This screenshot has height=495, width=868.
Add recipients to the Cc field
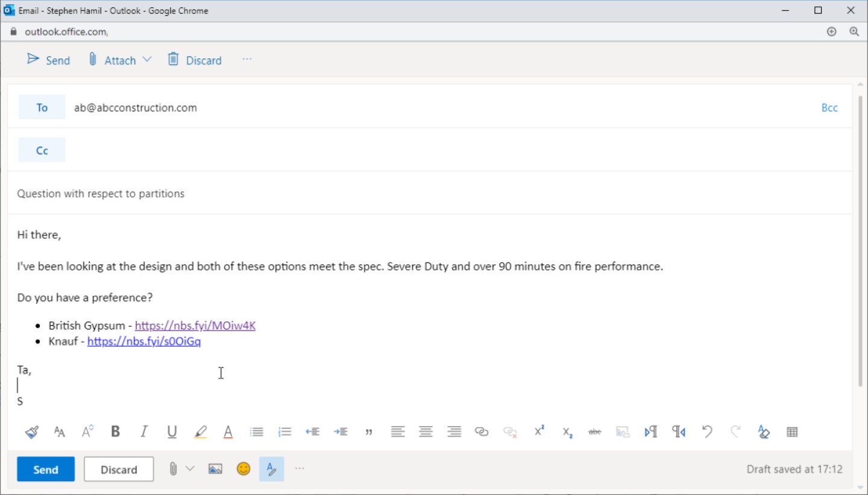point(42,149)
